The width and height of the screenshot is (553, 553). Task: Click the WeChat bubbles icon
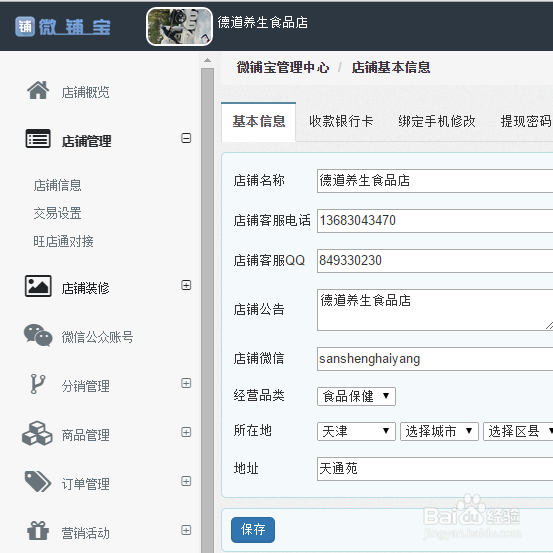38,335
